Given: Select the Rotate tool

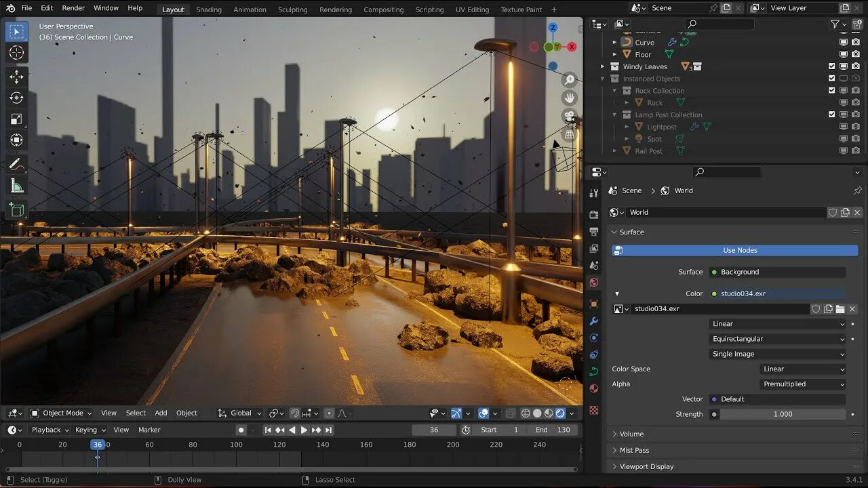Looking at the screenshot, I should coord(17,98).
